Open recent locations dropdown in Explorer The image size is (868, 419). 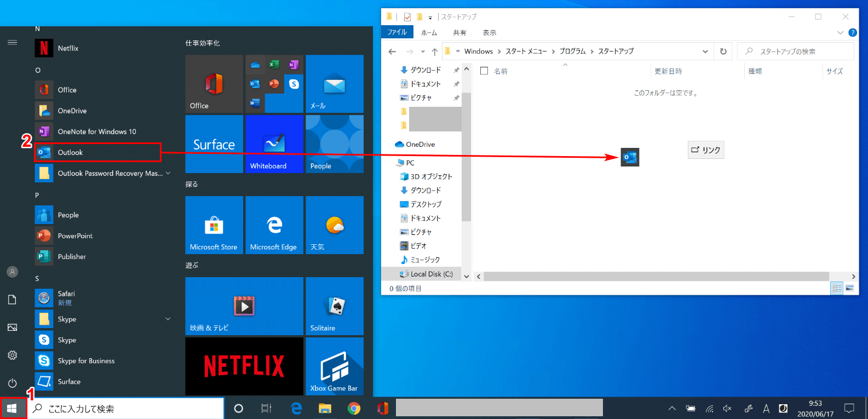coord(423,51)
